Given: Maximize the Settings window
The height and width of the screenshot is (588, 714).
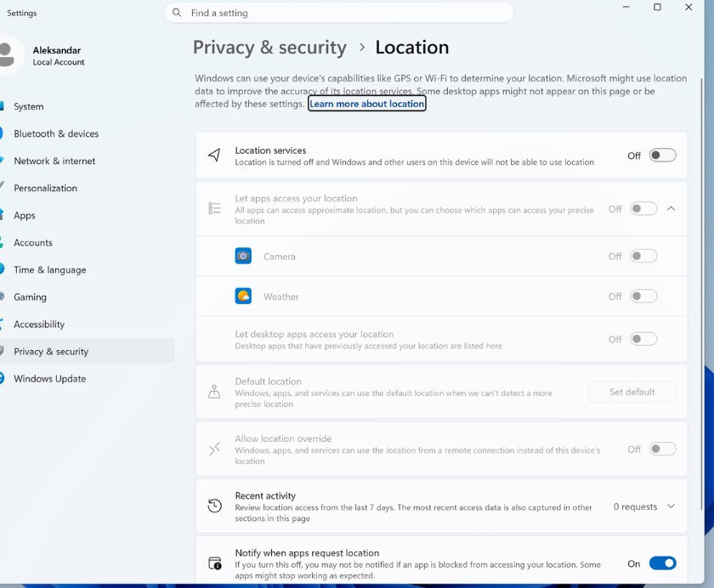Looking at the screenshot, I should click(657, 8).
